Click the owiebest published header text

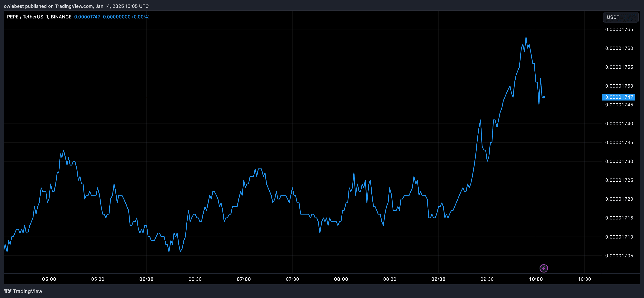(76, 6)
